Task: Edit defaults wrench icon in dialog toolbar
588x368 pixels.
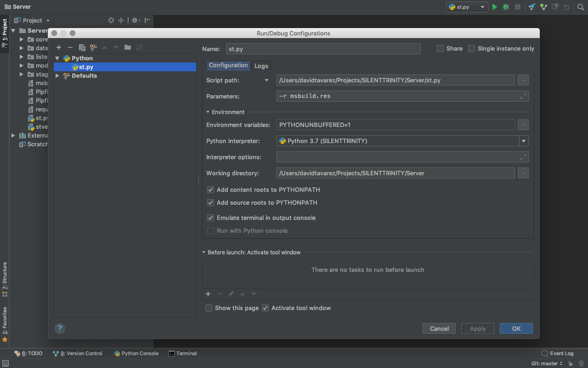Action: [x=93, y=47]
